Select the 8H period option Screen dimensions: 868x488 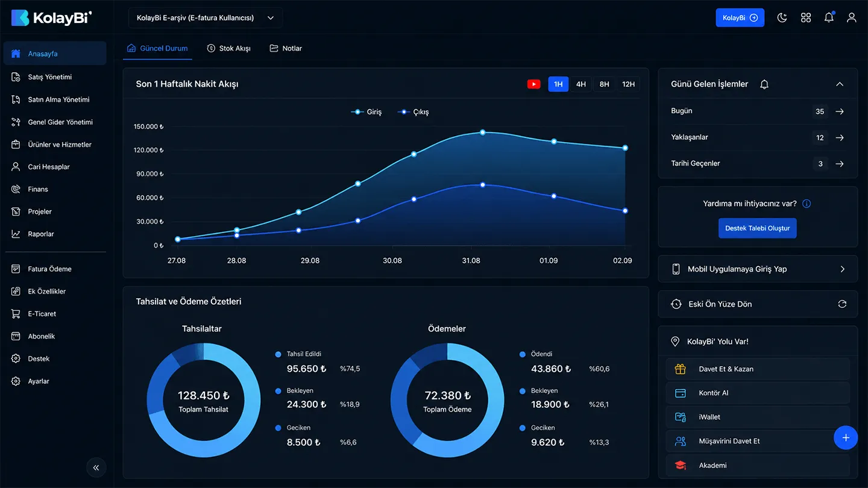click(605, 84)
